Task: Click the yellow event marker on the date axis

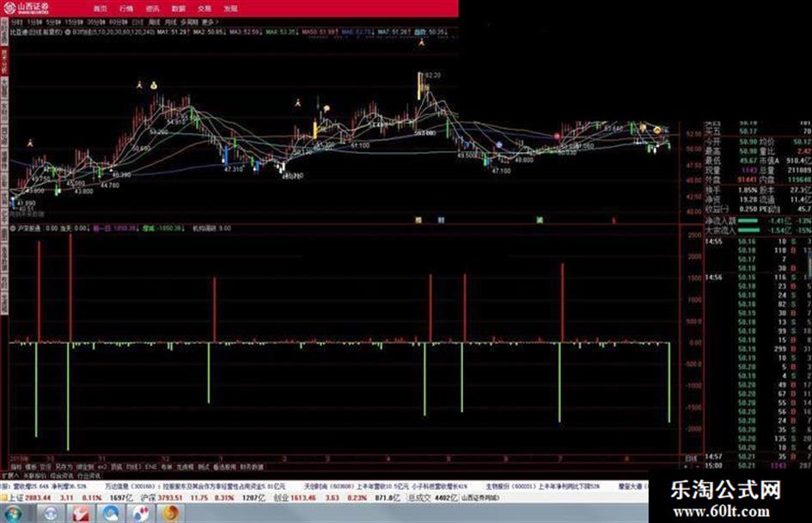Action: click(x=418, y=220)
